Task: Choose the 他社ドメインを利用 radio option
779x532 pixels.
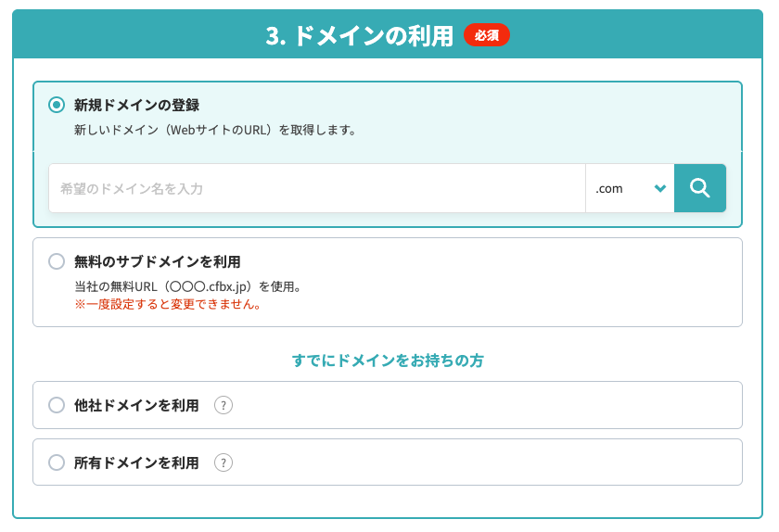Action: click(57, 405)
